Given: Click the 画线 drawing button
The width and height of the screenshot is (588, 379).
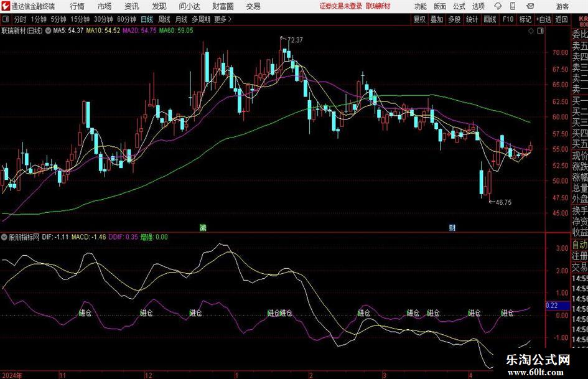Looking at the screenshot, I should 490,19.
